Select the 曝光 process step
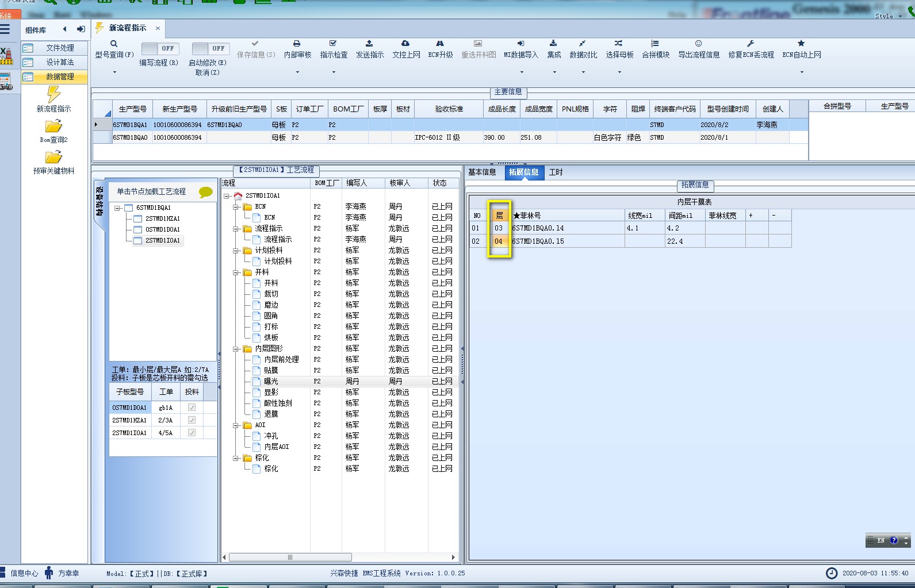 coord(271,382)
